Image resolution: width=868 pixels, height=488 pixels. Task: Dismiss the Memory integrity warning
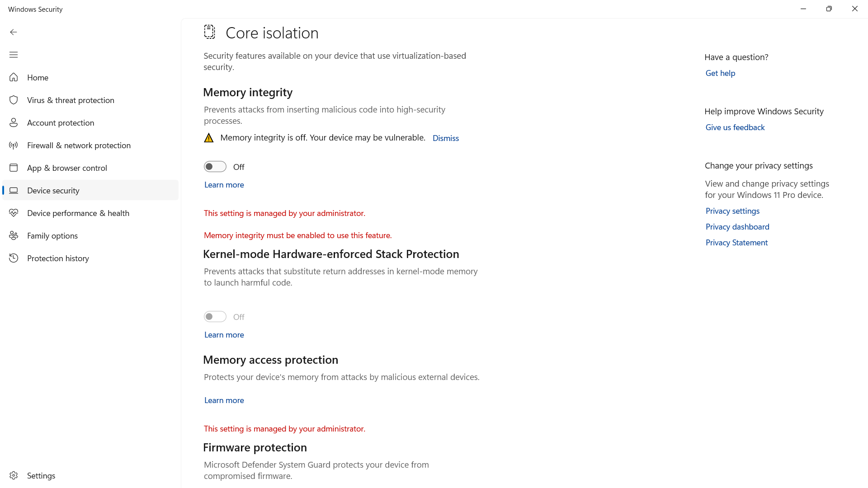[x=446, y=138]
